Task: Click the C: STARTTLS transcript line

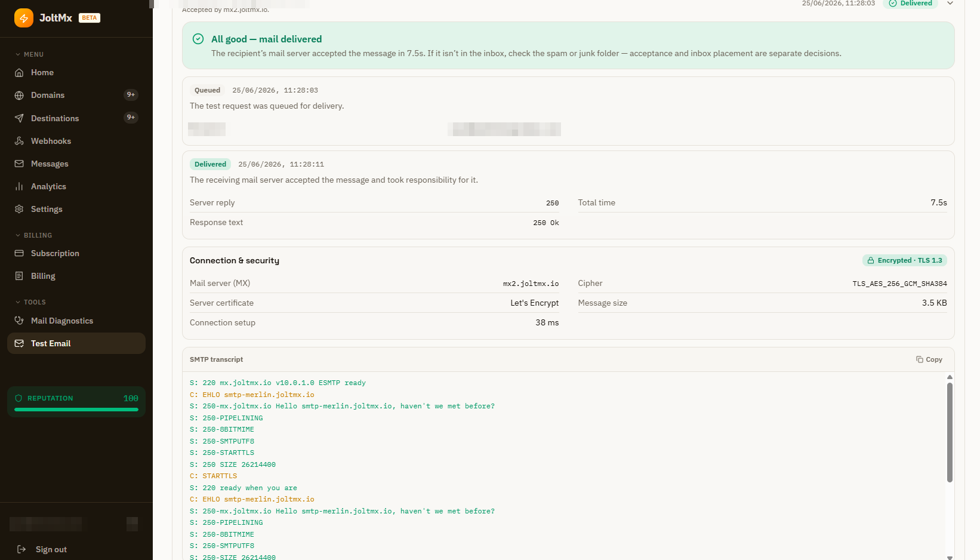Action: [x=214, y=476]
